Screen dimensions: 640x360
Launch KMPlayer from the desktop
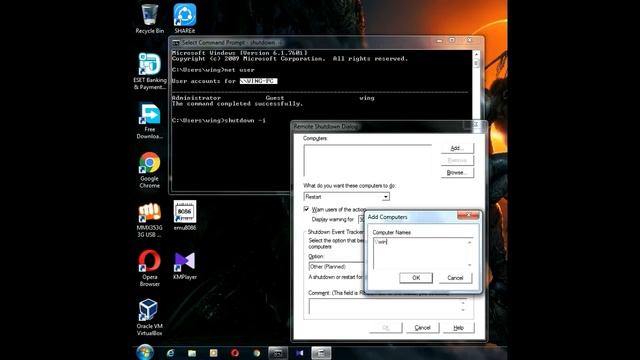184,265
